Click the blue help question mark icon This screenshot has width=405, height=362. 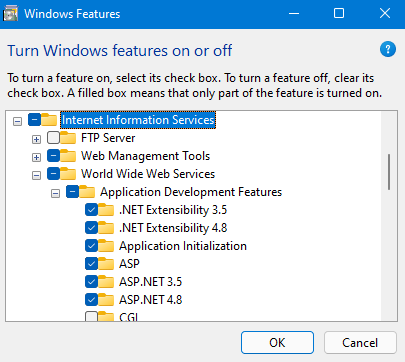[388, 50]
